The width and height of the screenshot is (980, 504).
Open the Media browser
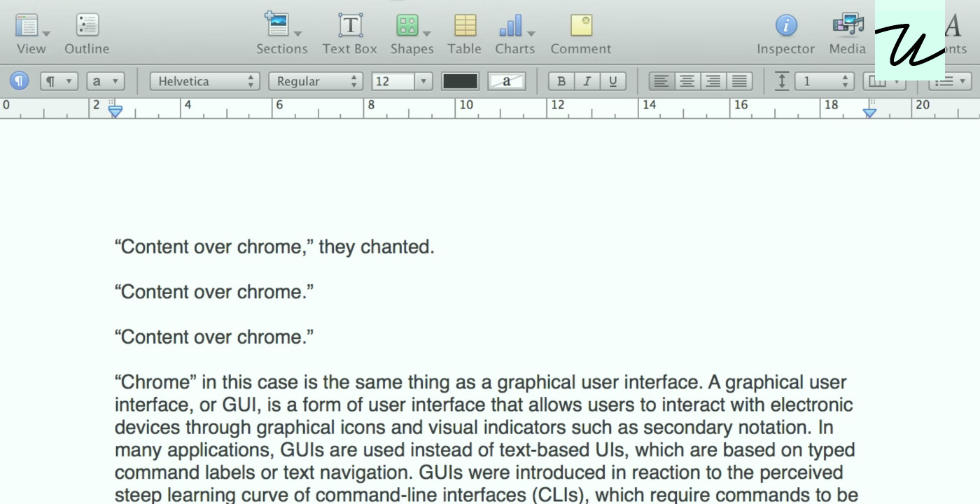(848, 34)
